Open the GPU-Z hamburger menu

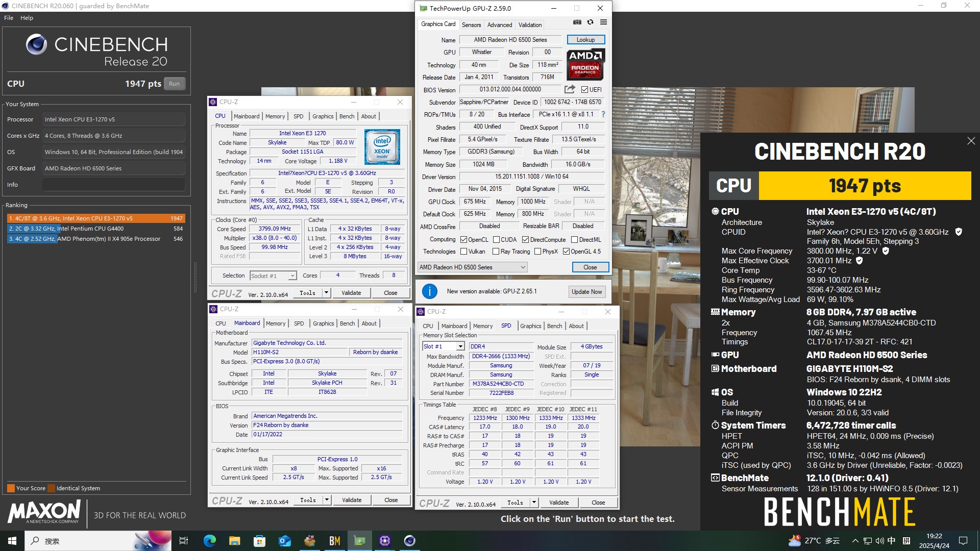click(603, 22)
